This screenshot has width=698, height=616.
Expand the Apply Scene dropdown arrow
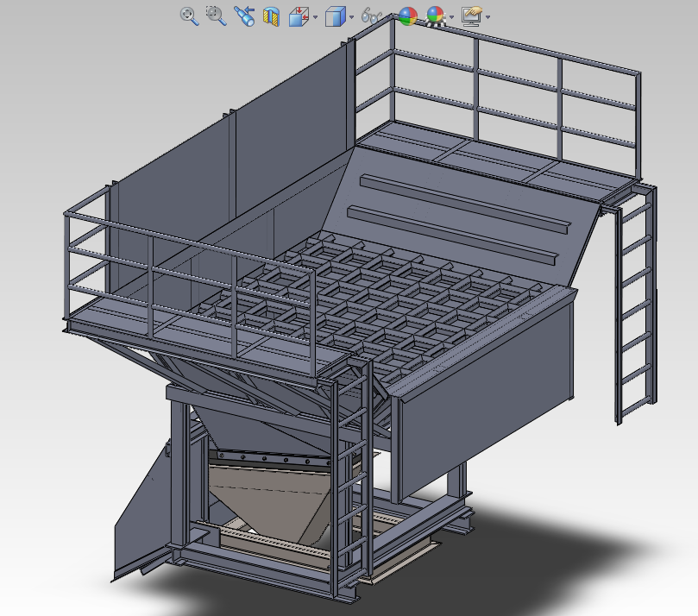point(451,17)
